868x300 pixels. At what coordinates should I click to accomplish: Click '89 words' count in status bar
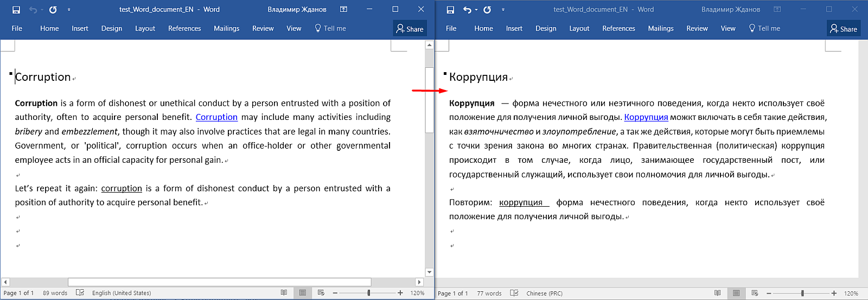click(x=55, y=293)
